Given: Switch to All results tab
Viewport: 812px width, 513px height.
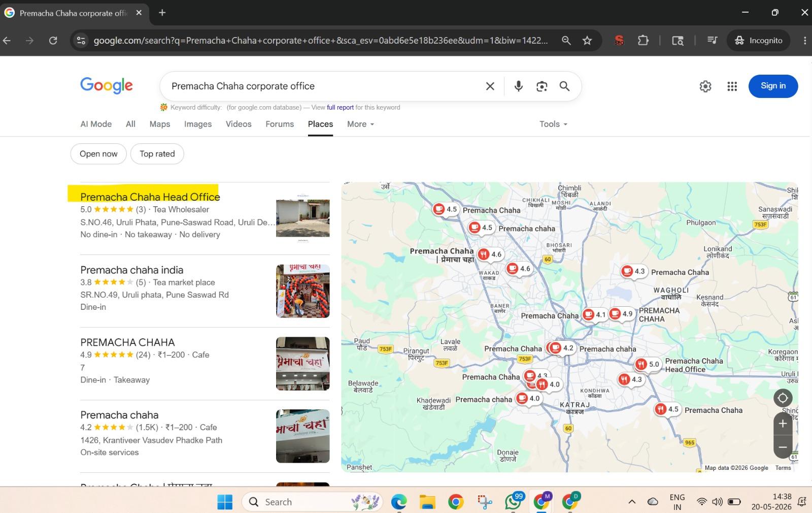Looking at the screenshot, I should [130, 124].
